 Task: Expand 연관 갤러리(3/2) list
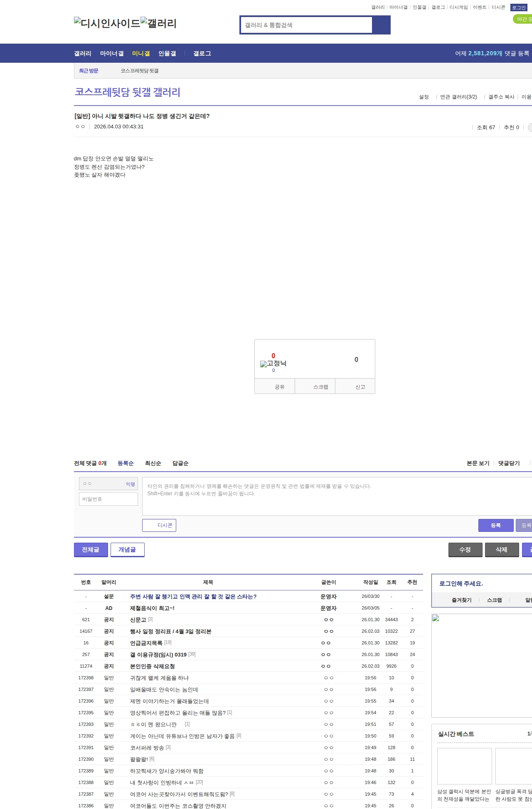tap(458, 97)
